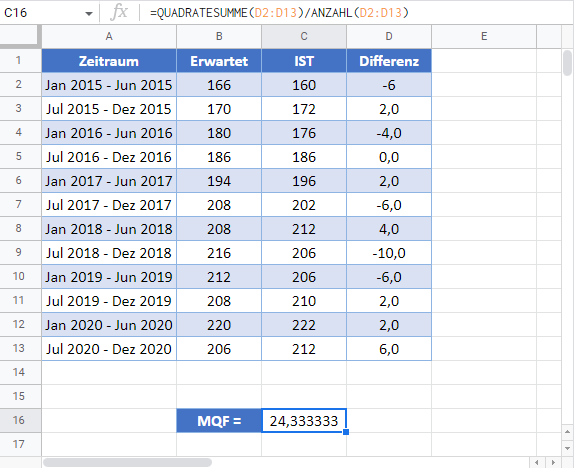Click Differenz value 6,0 in row 13

[x=389, y=349]
